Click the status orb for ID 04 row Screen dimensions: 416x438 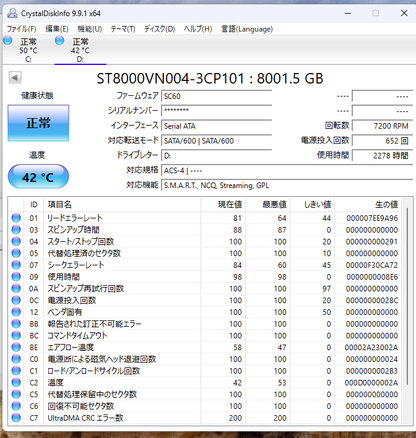pyautogui.click(x=16, y=241)
